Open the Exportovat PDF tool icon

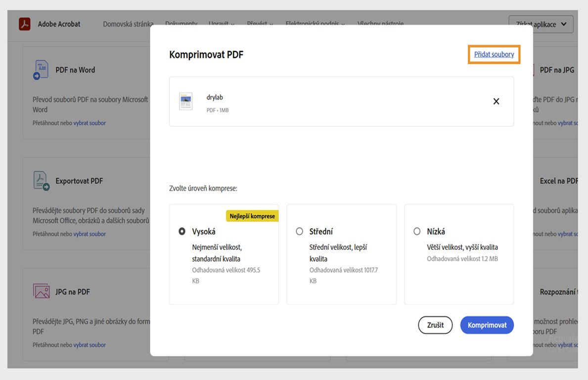coord(41,180)
